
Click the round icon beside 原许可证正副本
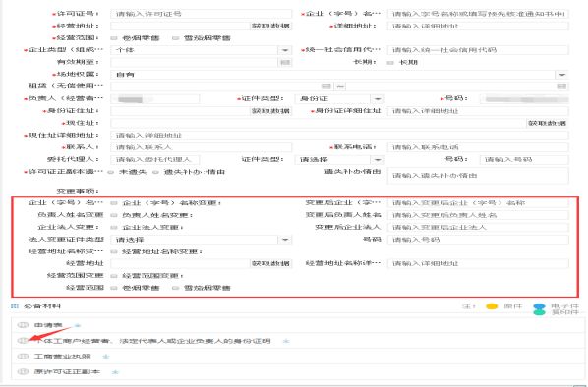tap(23, 371)
